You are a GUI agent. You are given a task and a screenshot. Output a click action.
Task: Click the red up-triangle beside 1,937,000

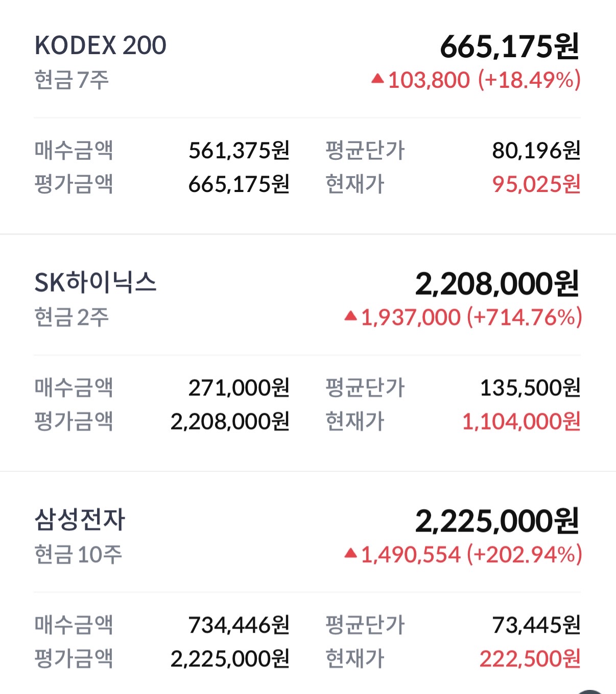point(350,316)
